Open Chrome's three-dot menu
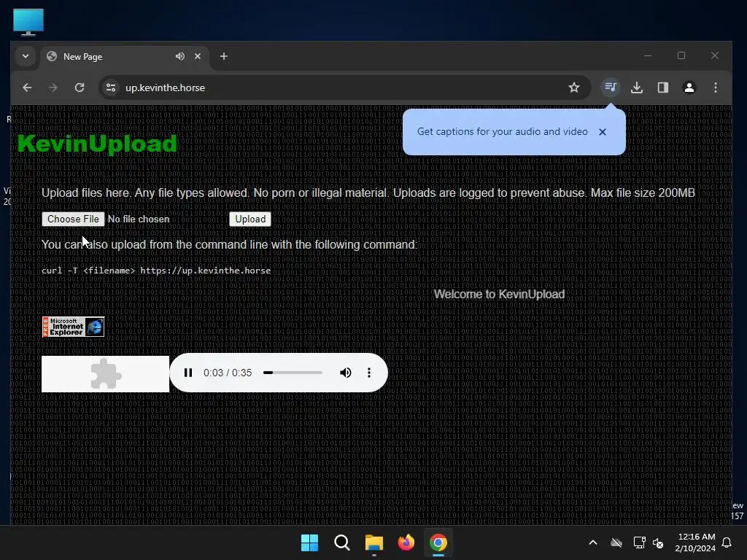 (x=715, y=87)
